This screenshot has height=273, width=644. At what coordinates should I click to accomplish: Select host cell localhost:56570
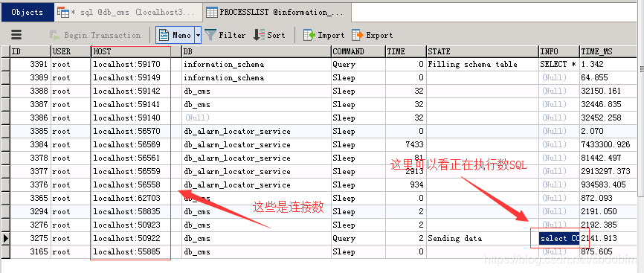(x=136, y=131)
